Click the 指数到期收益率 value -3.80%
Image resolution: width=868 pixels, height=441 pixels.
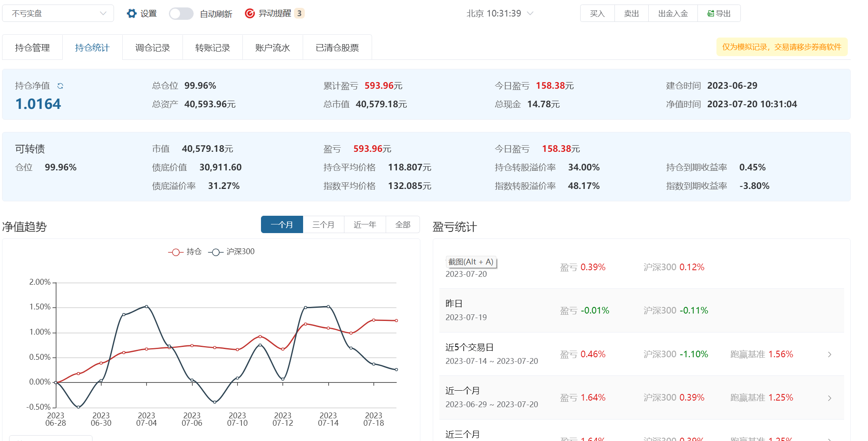(754, 186)
